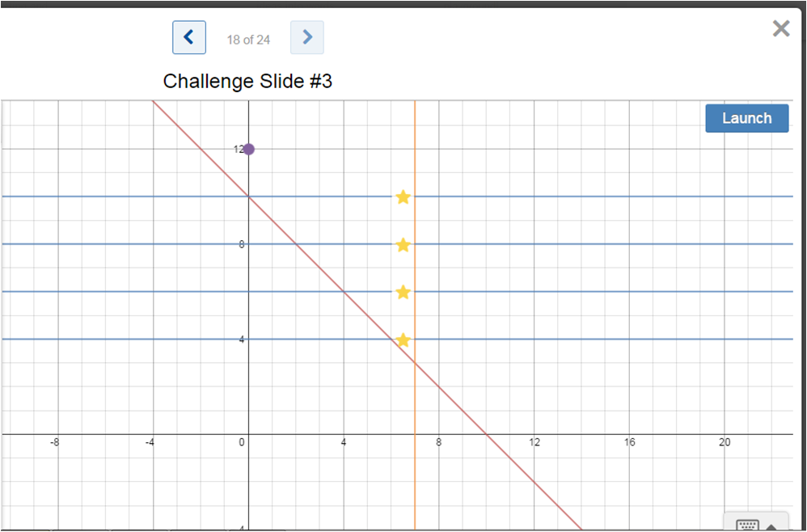This screenshot has height=532, width=807.
Task: Click the previous slide arrow
Action: pos(188,37)
